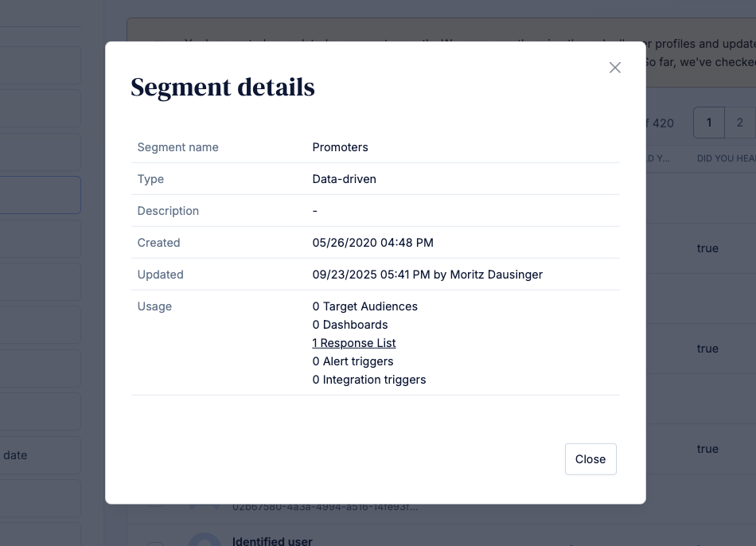This screenshot has height=546, width=756.
Task: Click the Close button in Segment details
Action: pos(590,459)
